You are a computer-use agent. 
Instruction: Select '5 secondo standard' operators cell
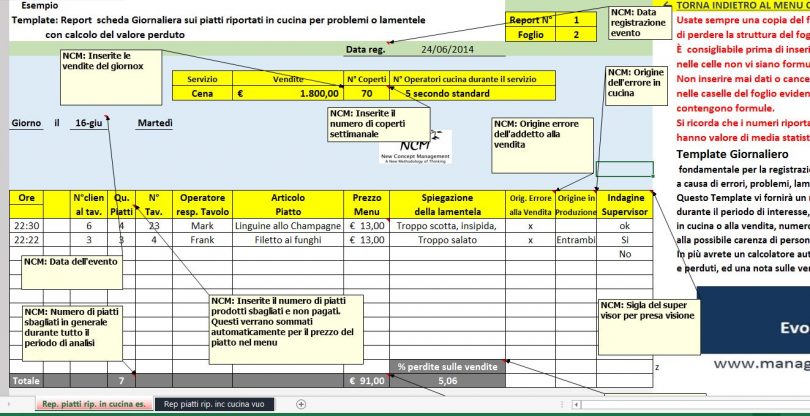click(x=472, y=94)
